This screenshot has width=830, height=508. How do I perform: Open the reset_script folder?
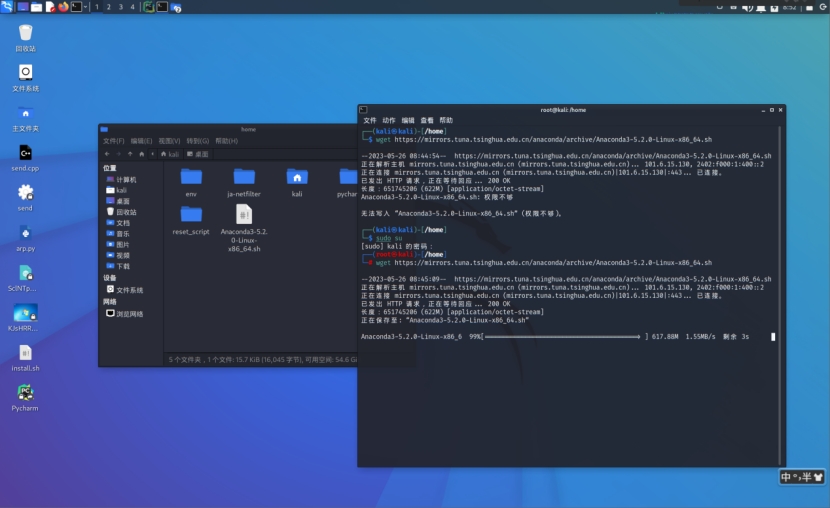[x=191, y=214]
